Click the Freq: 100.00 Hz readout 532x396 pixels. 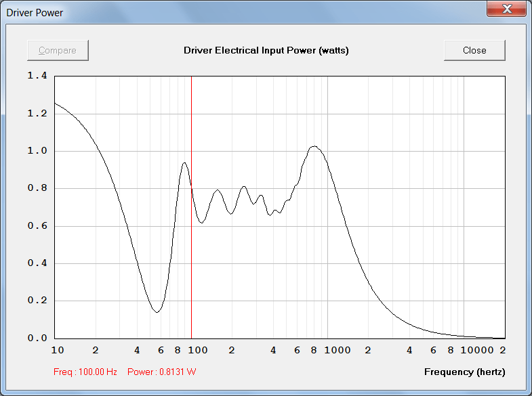pyautogui.click(x=85, y=372)
